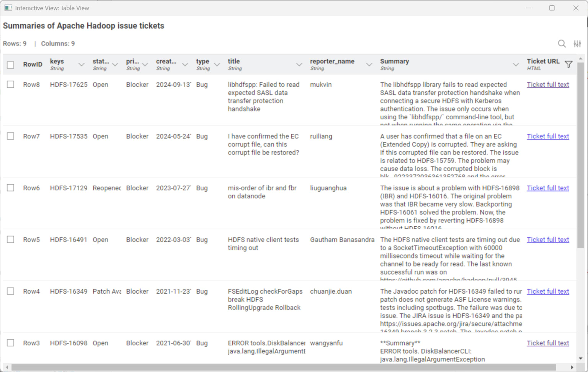
Task: Open the table search magnifier icon
Action: [562, 44]
